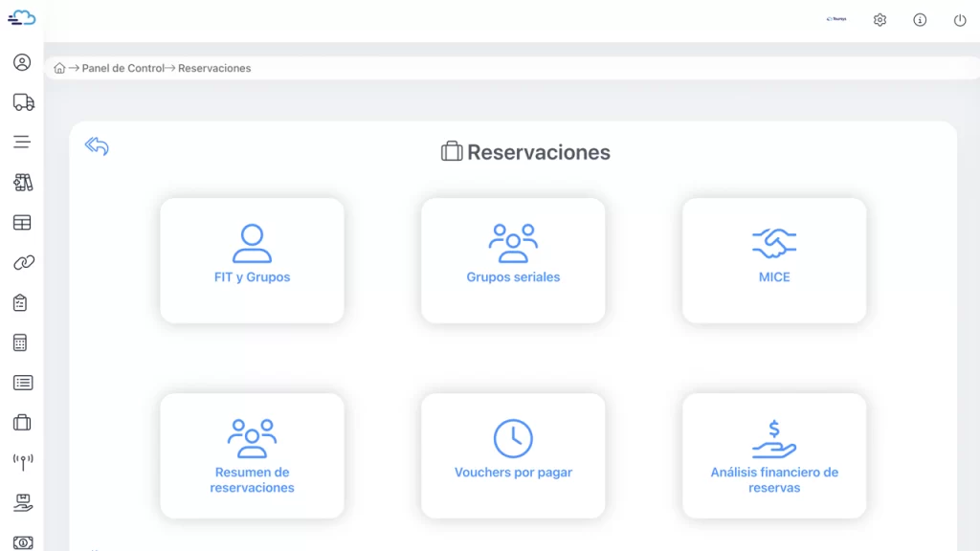Open the FIT y Grupos card
980x551 pixels.
pos(252,260)
